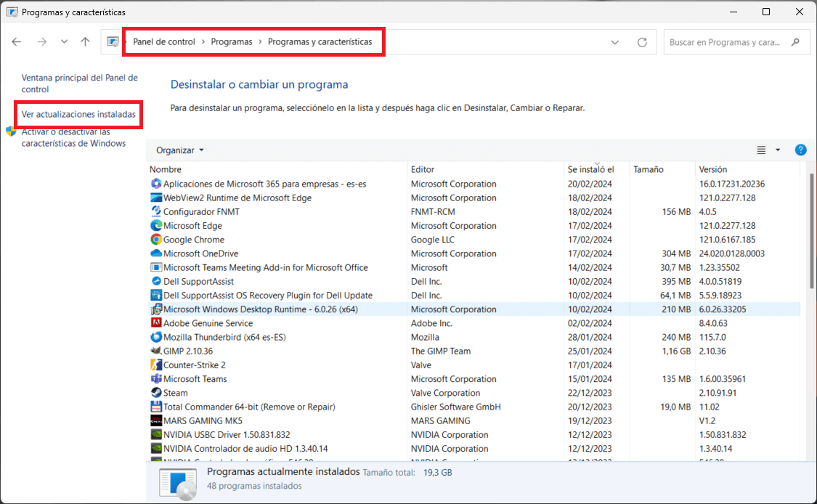Click the 28/01/2024 install date cell

click(x=590, y=337)
